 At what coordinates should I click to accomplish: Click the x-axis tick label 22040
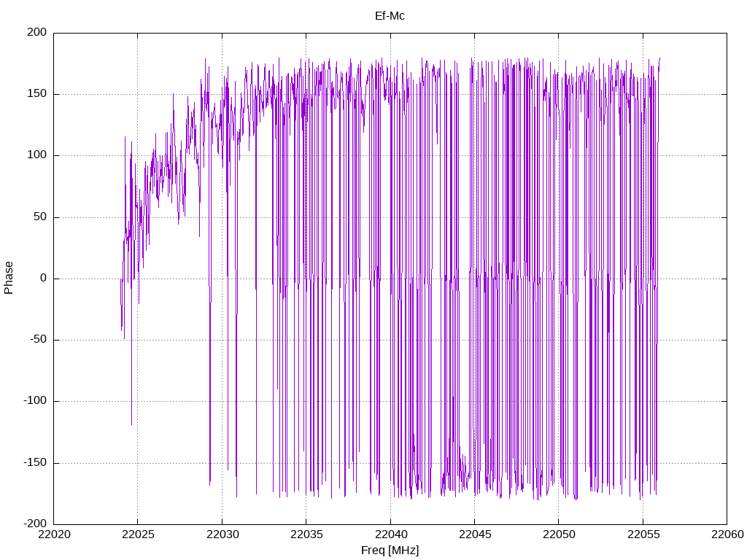pyautogui.click(x=391, y=534)
